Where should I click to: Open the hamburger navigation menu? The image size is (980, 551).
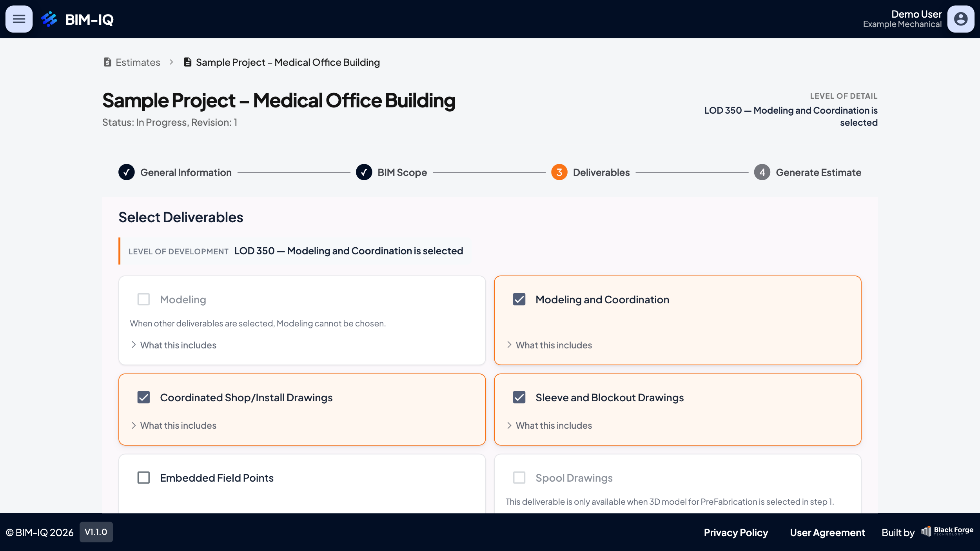coord(19,19)
